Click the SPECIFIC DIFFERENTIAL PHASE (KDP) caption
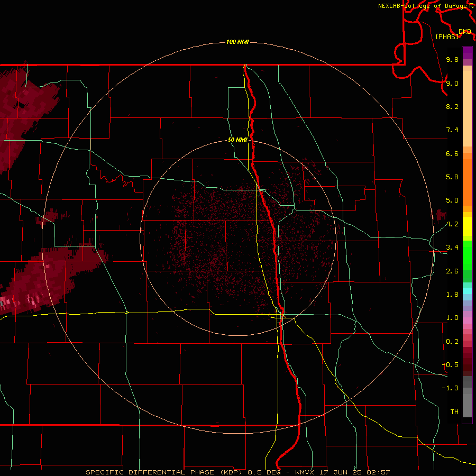 (x=164, y=472)
